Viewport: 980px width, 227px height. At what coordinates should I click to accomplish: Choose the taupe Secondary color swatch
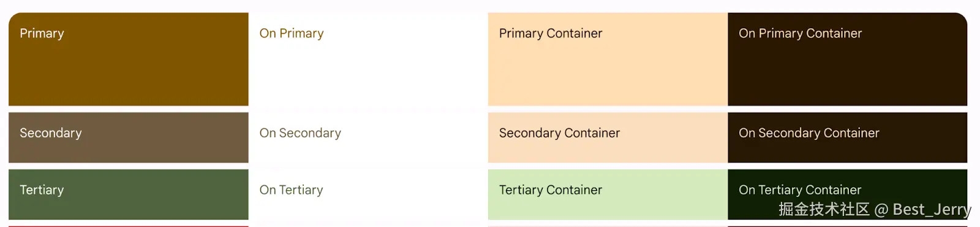(x=129, y=137)
